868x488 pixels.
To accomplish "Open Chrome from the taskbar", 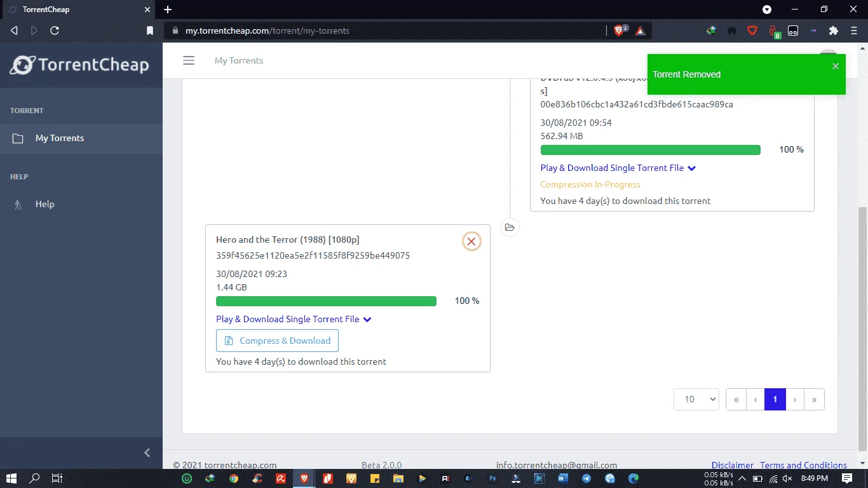I will [x=234, y=478].
